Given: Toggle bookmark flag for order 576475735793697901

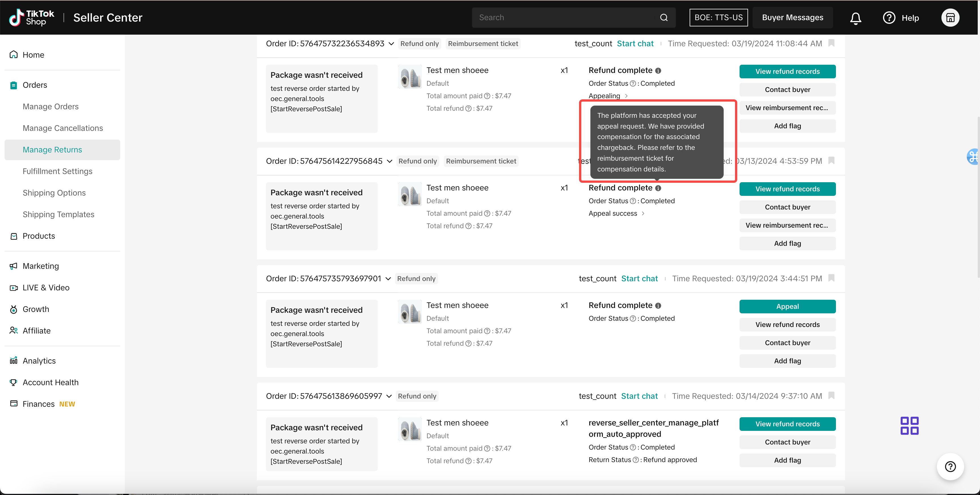Looking at the screenshot, I should (831, 278).
